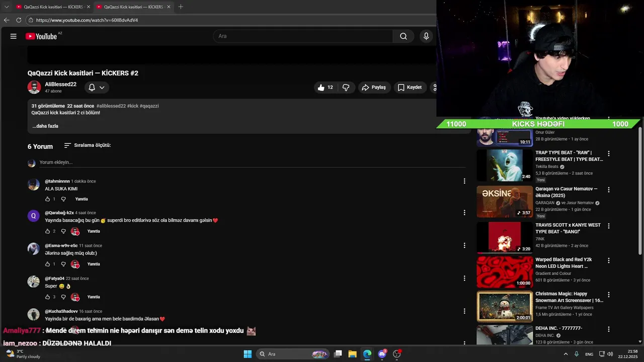Open the TRAP TYPE BEAT RAW thumbnail
This screenshot has height=362, width=644.
point(505,165)
